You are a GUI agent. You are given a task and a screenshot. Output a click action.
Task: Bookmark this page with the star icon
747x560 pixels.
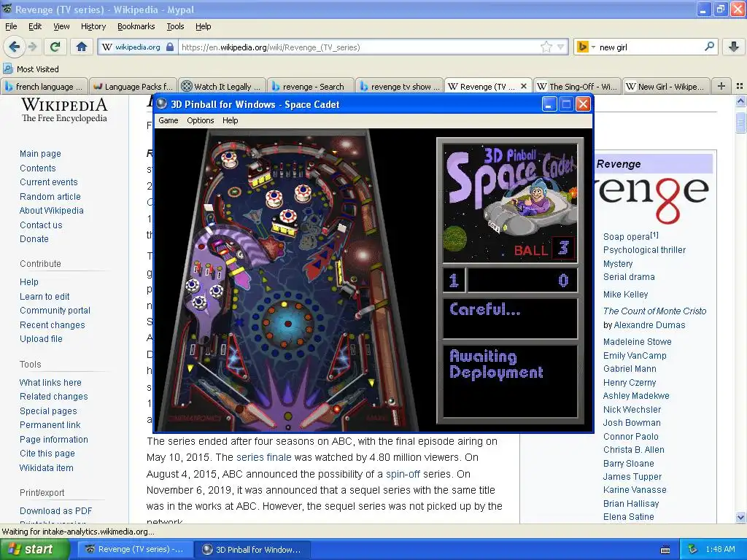[x=546, y=47]
